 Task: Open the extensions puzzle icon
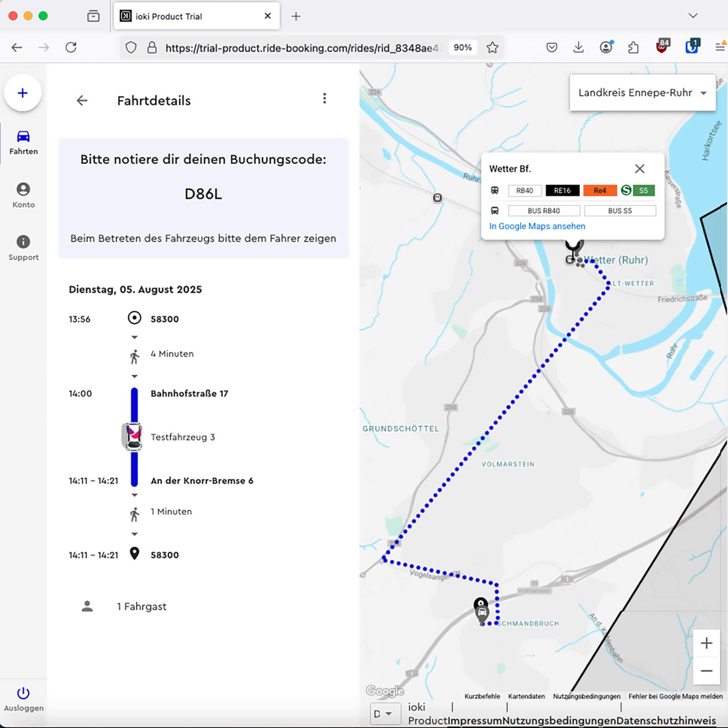(x=633, y=48)
